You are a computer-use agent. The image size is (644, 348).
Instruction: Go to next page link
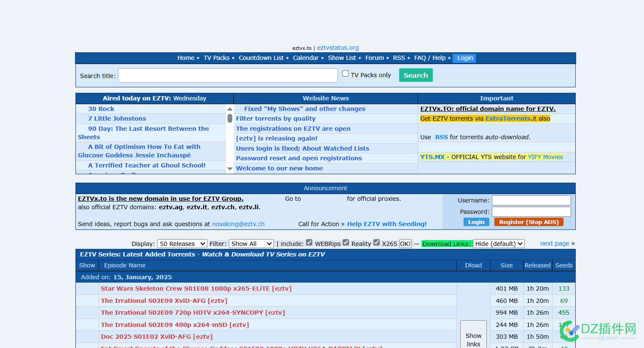[x=555, y=243]
